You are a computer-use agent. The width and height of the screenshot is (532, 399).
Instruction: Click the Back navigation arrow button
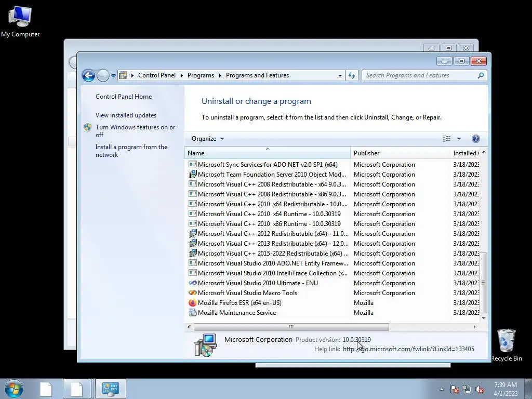[x=88, y=75]
